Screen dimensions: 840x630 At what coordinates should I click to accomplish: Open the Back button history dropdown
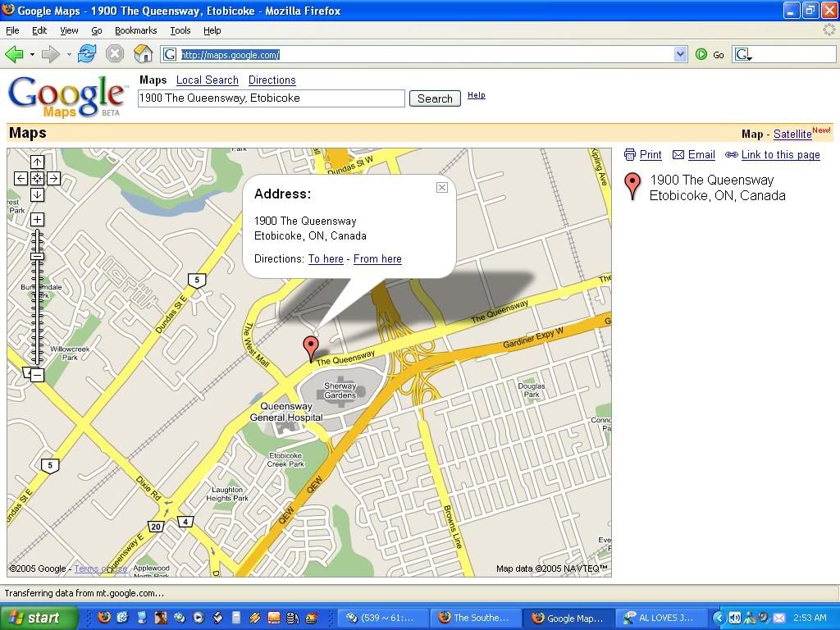click(x=32, y=54)
